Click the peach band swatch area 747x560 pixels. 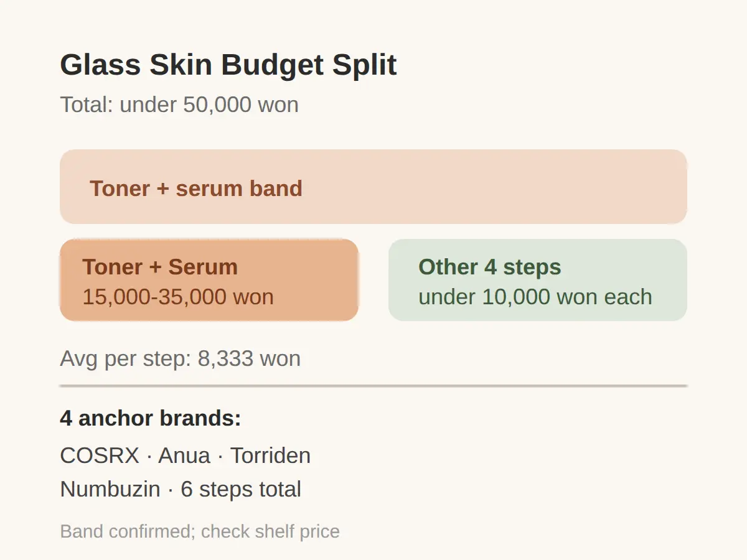[374, 187]
